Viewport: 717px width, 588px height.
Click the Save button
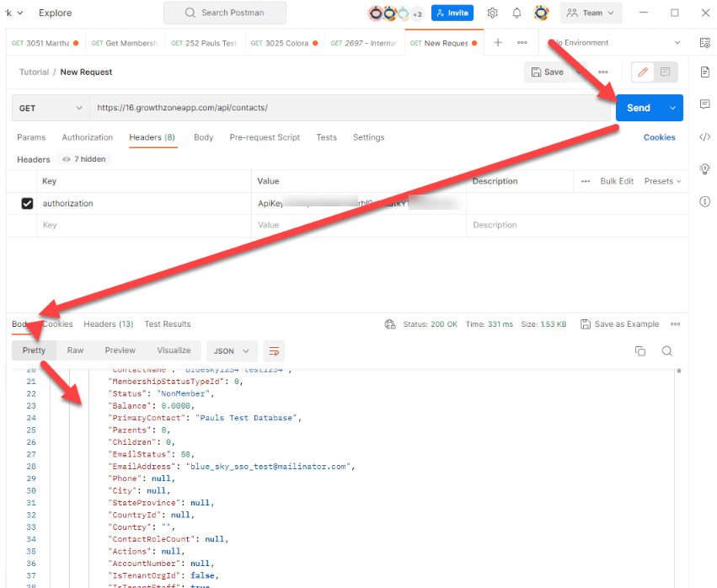(x=548, y=72)
